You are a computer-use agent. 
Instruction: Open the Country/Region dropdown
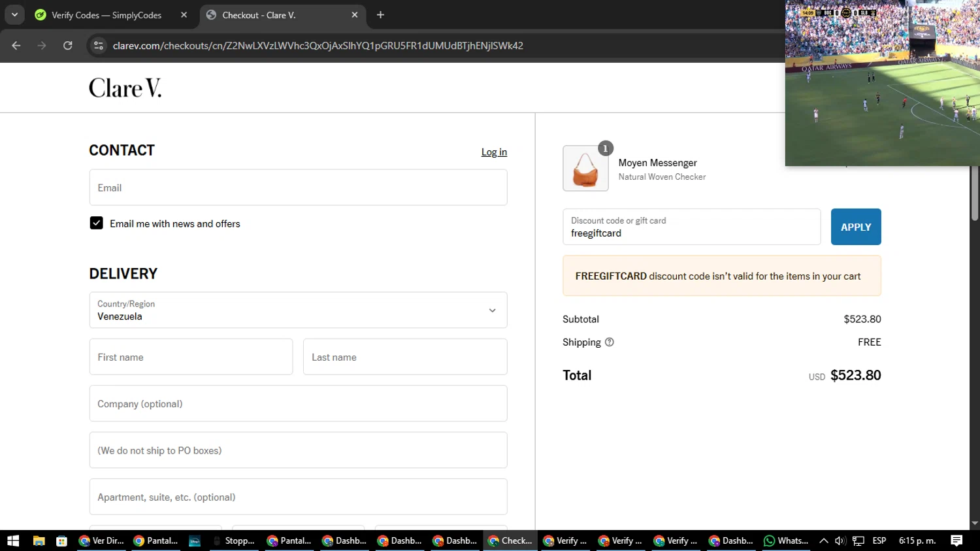click(298, 310)
